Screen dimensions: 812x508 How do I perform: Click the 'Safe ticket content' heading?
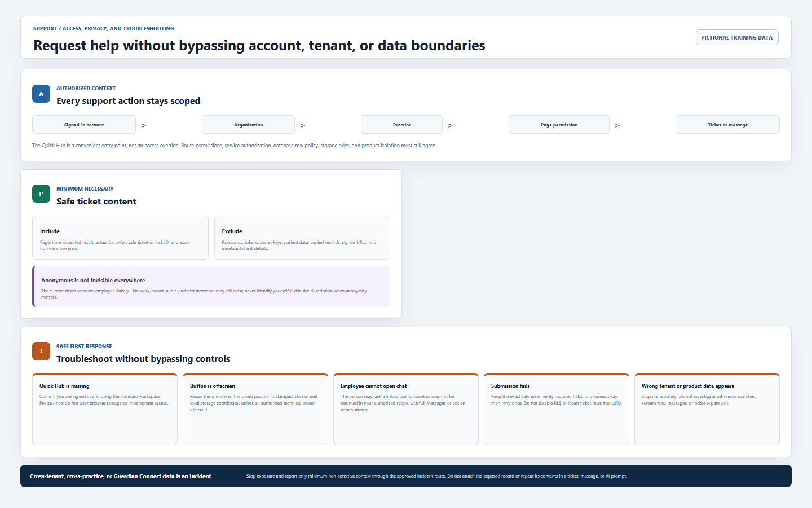[96, 202]
